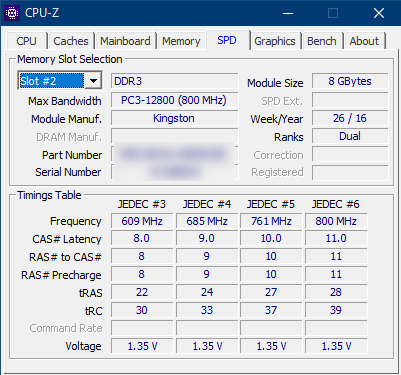Click the Max Bandwidth PC3-12800 field
The image size is (401, 375).
pyautogui.click(x=174, y=100)
